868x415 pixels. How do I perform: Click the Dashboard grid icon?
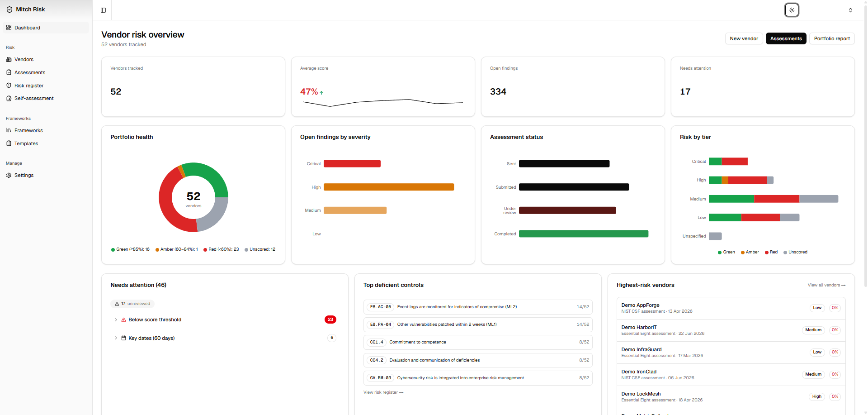[x=9, y=28]
